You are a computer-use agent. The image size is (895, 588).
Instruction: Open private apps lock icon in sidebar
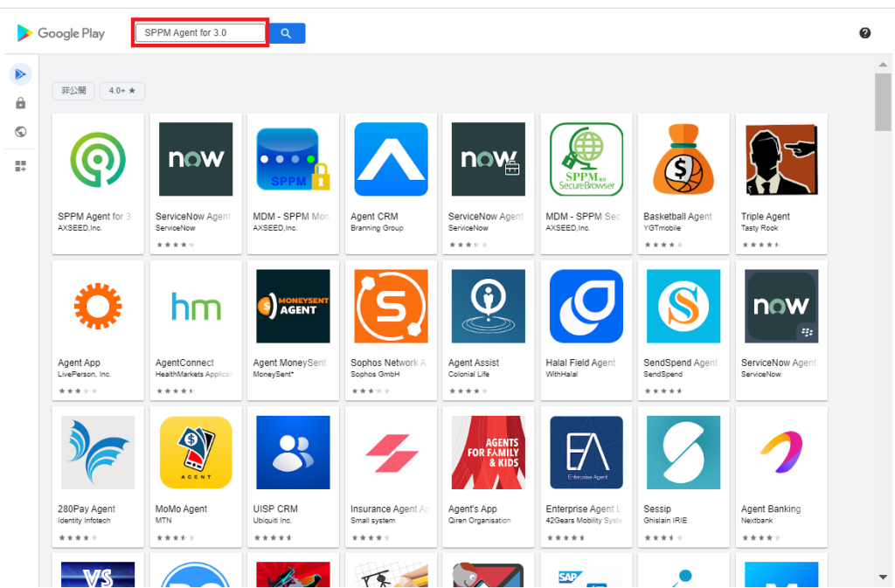21,103
